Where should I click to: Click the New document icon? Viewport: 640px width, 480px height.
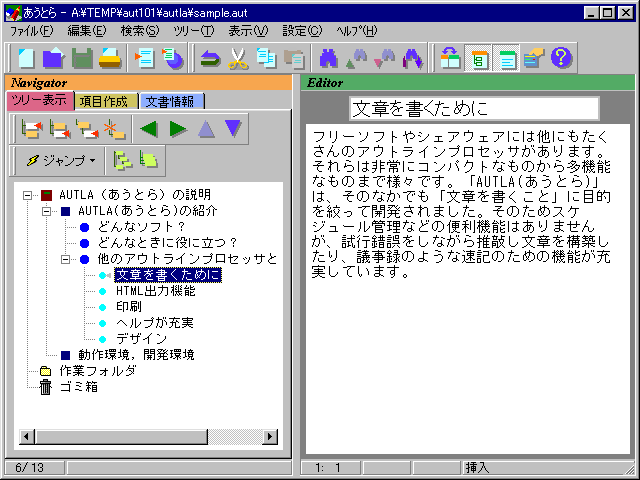pyautogui.click(x=26, y=58)
